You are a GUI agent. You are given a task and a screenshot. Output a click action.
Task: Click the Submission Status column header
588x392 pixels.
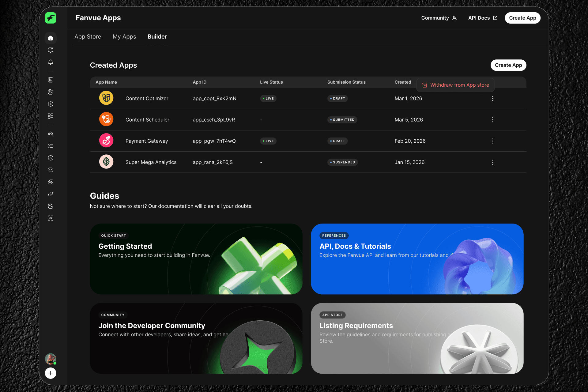tap(346, 82)
